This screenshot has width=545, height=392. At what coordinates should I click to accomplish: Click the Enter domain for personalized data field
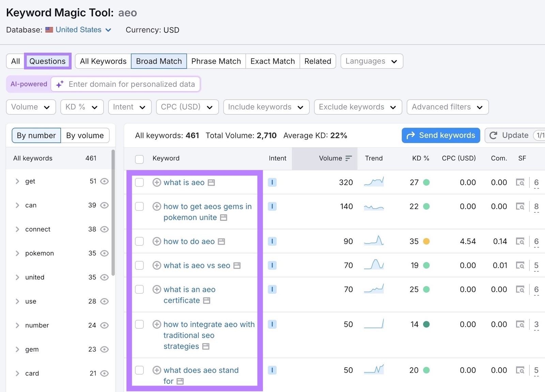129,84
